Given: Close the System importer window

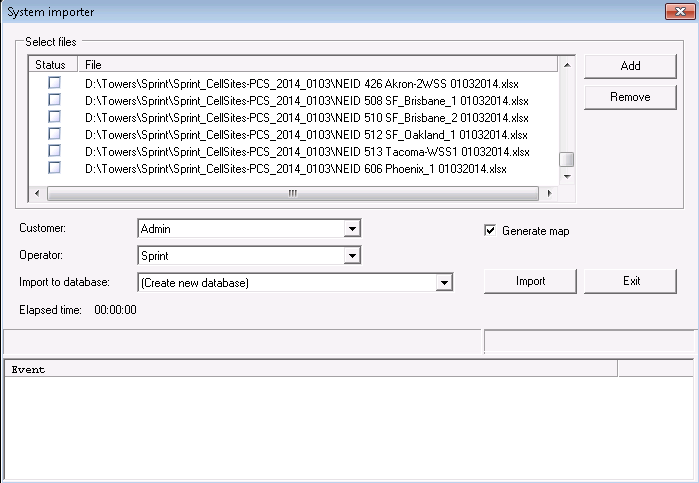Looking at the screenshot, I should click(x=681, y=11).
